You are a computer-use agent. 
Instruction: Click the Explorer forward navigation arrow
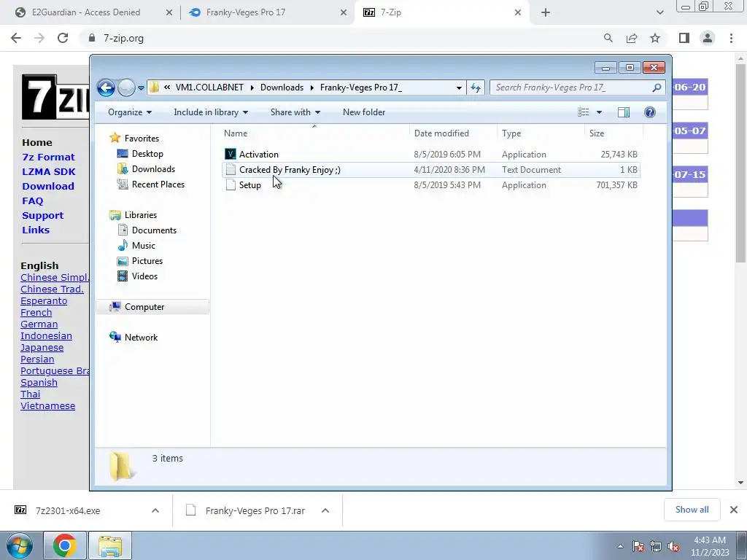[x=126, y=87]
